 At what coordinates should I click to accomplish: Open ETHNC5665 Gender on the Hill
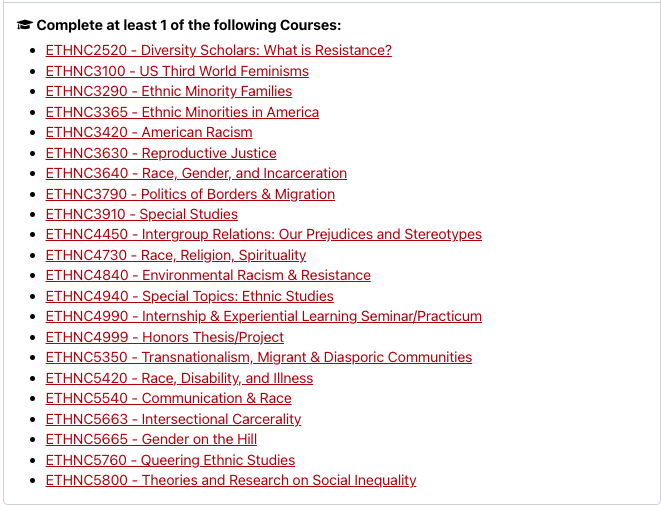coord(151,439)
